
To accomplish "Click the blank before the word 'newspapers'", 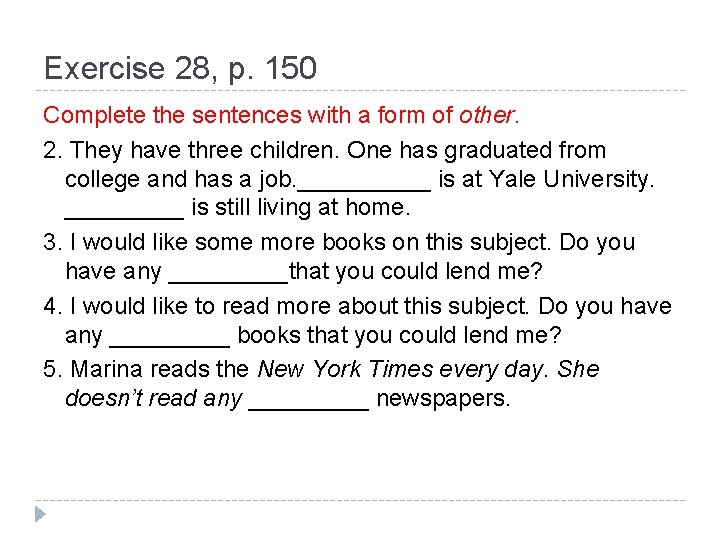I will coord(309,402).
